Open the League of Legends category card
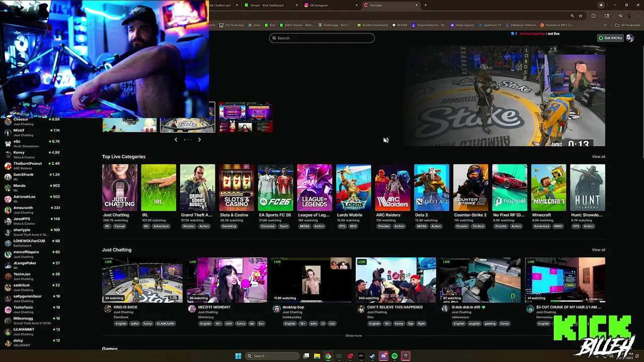The image size is (644, 362). (314, 188)
